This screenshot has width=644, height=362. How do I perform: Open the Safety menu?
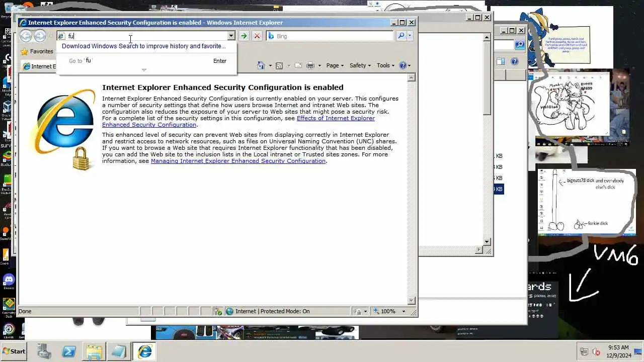coord(360,65)
